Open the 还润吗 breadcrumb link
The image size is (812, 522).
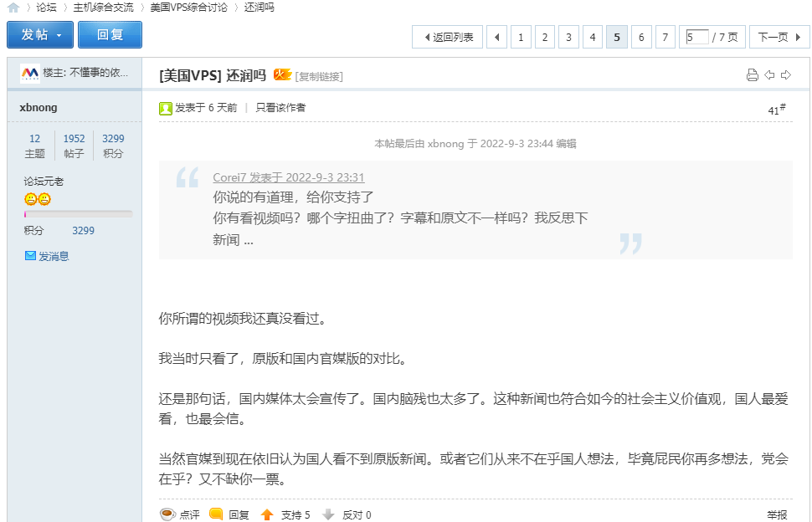click(259, 8)
